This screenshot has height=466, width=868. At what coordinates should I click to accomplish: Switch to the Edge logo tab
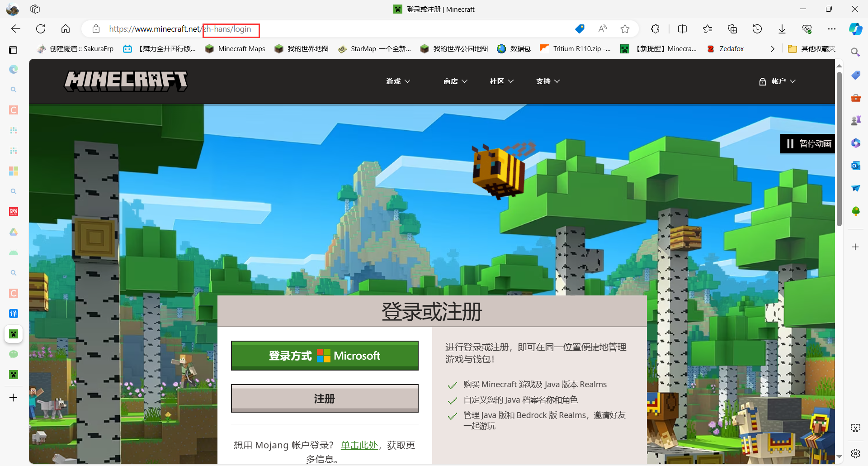click(14, 69)
